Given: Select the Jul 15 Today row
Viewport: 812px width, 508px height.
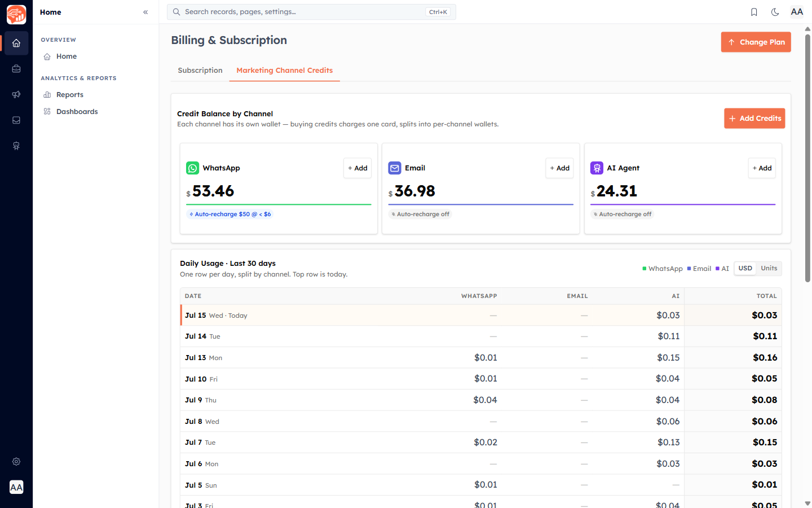Looking at the screenshot, I should [481, 316].
